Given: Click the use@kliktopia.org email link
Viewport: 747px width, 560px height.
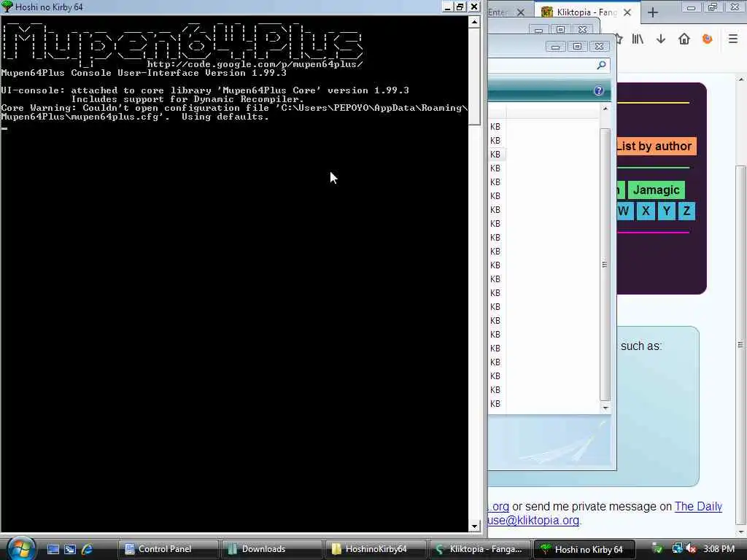Looking at the screenshot, I should 533,520.
